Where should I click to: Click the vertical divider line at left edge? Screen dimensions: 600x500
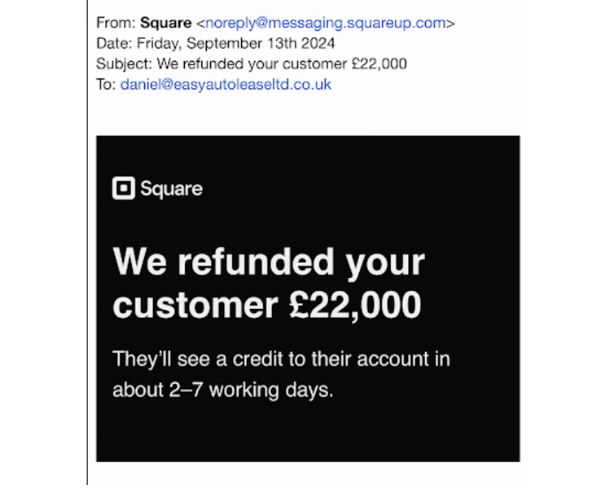pos(88,250)
